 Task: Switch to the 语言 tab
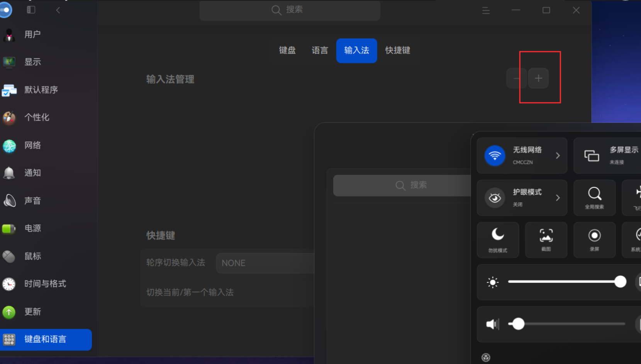(x=320, y=51)
